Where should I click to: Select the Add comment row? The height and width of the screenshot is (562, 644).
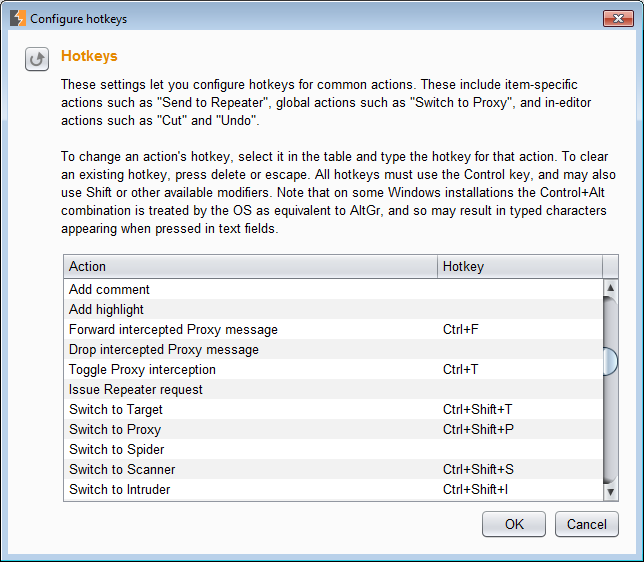pyautogui.click(x=334, y=289)
